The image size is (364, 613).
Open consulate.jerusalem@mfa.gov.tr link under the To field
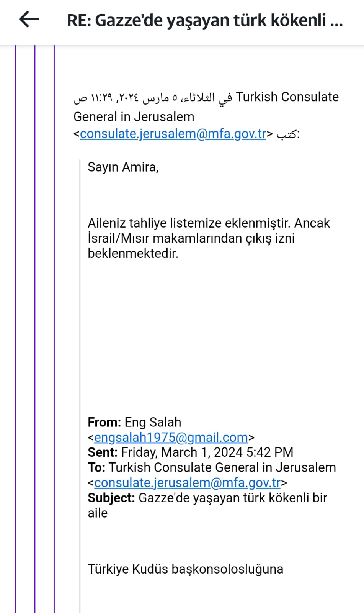188,483
